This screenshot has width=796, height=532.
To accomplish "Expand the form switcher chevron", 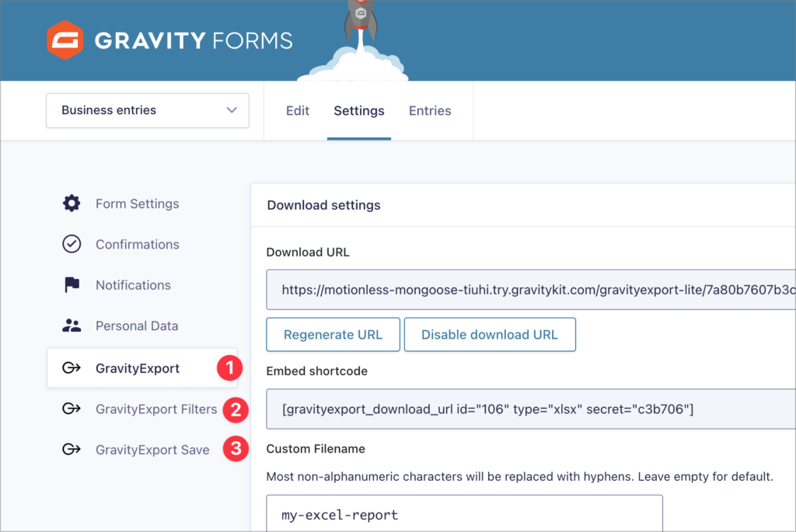I will click(232, 110).
